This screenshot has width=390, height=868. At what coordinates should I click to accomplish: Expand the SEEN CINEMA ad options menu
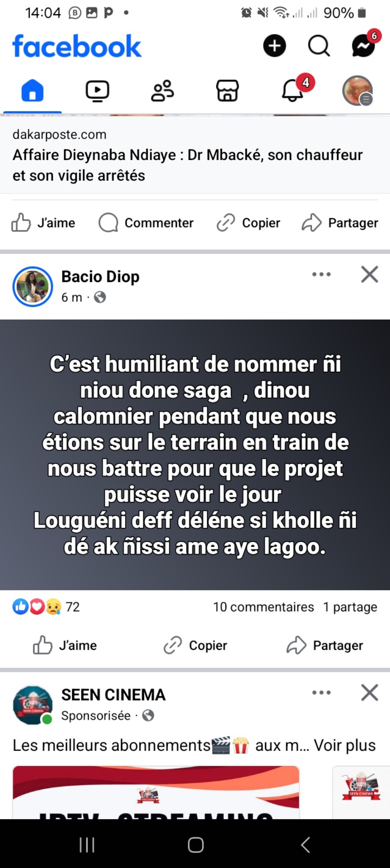[x=321, y=693]
